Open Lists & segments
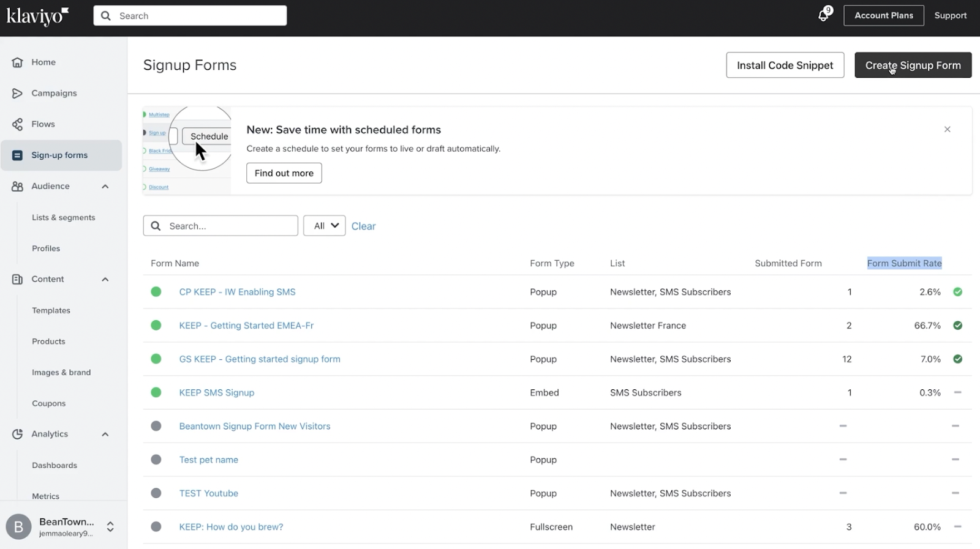 tap(64, 217)
